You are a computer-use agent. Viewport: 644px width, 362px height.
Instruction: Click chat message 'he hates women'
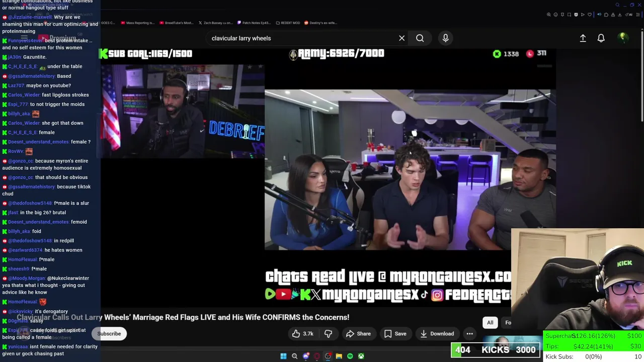coord(63,250)
